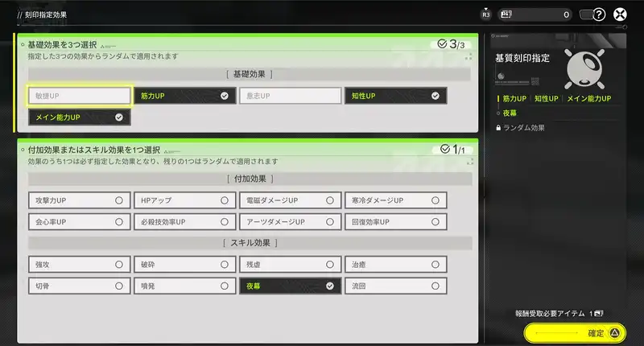
Task: Click the 刻印指定効果 screen title
Action: point(46,14)
